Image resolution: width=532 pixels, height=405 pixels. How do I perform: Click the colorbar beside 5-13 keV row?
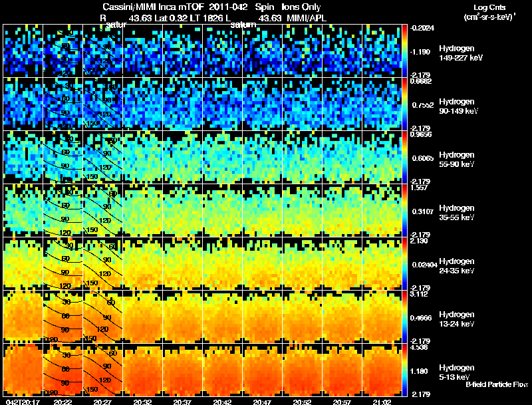[404, 370]
